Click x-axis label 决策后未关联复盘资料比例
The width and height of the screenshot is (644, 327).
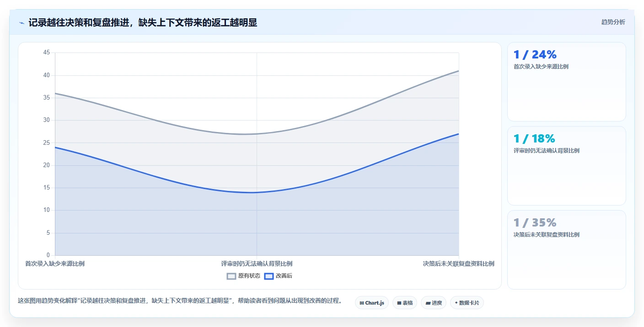[x=459, y=264]
